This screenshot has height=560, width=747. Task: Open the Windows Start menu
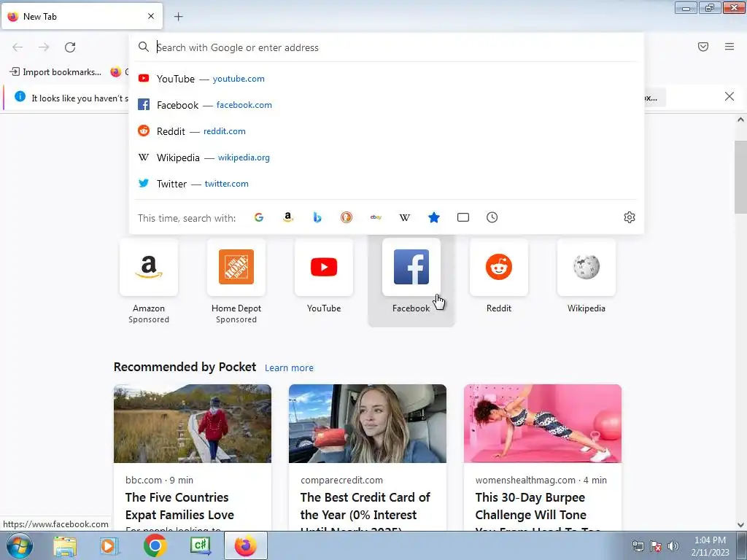(x=20, y=545)
